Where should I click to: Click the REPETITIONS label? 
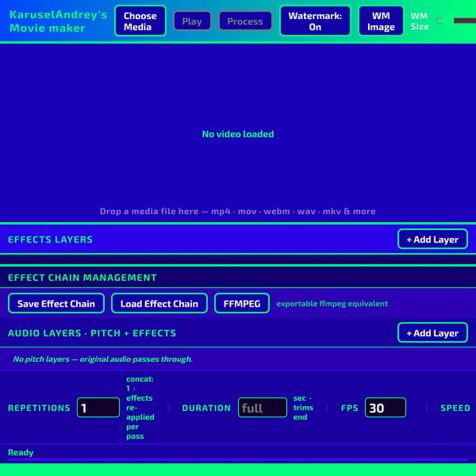pyautogui.click(x=39, y=408)
